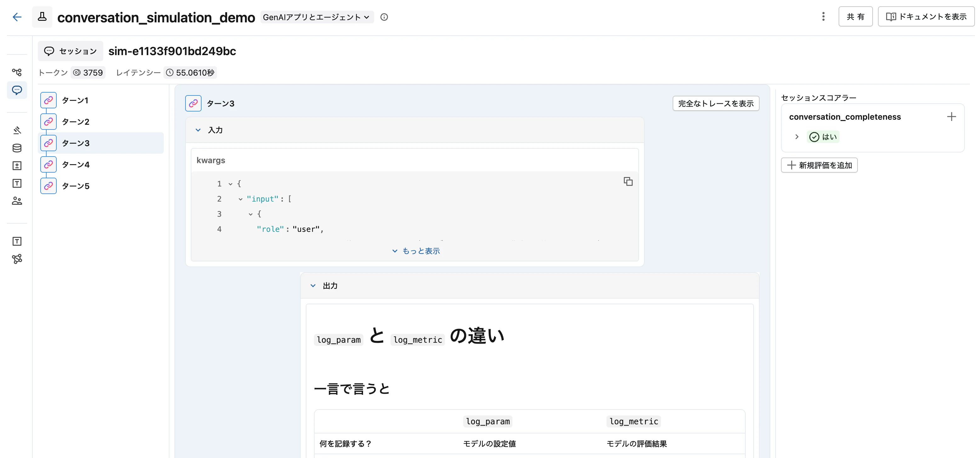The height and width of the screenshot is (458, 980).
Task: Open the prompts (T) sidebar icon
Action: pos(17,183)
